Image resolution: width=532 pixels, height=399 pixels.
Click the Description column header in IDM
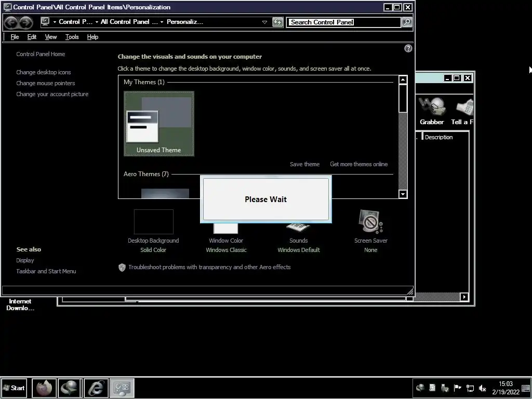[438, 137]
